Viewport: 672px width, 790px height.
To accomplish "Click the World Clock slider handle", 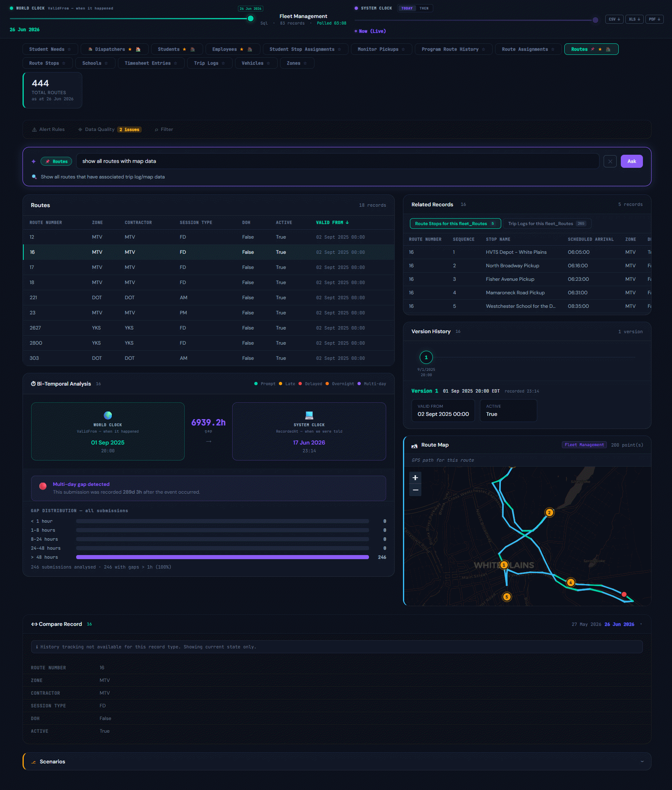I will 251,19.
